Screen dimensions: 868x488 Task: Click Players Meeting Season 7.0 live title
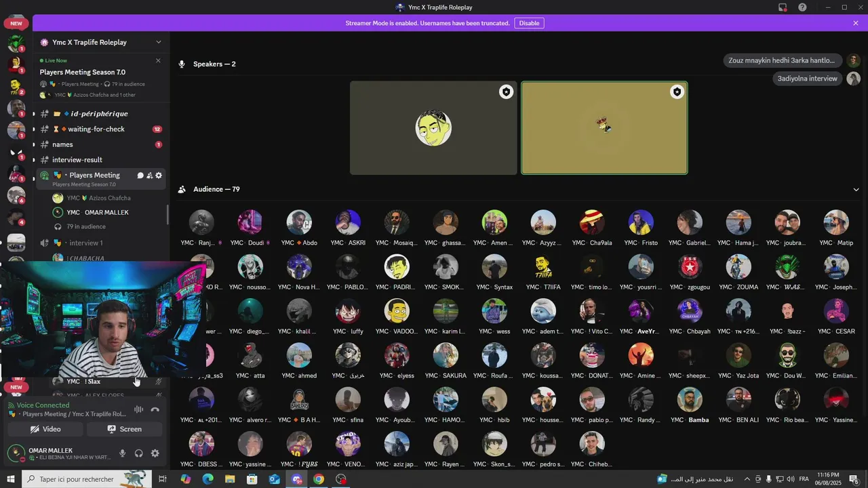82,72
